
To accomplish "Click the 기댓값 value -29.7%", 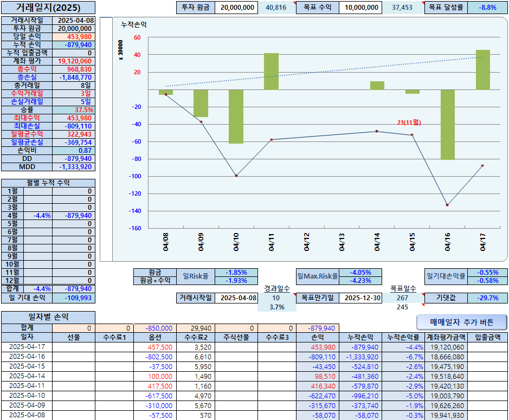I will pos(487,298).
